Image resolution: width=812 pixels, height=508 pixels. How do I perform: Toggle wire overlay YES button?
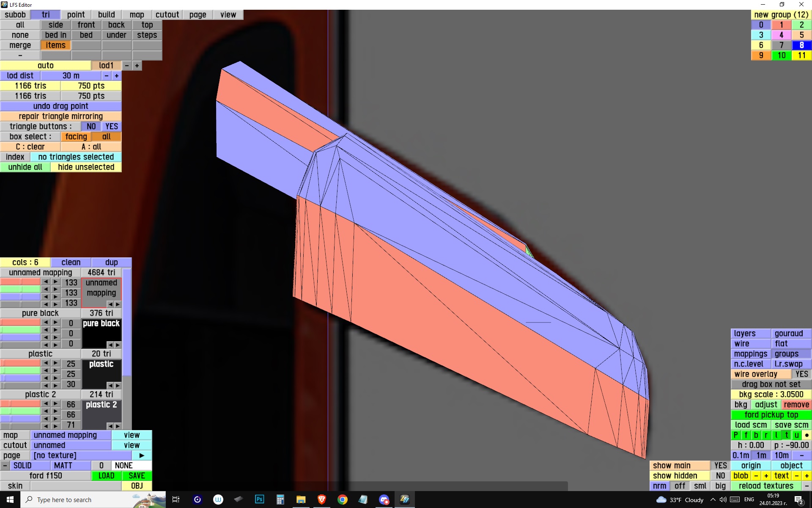801,374
